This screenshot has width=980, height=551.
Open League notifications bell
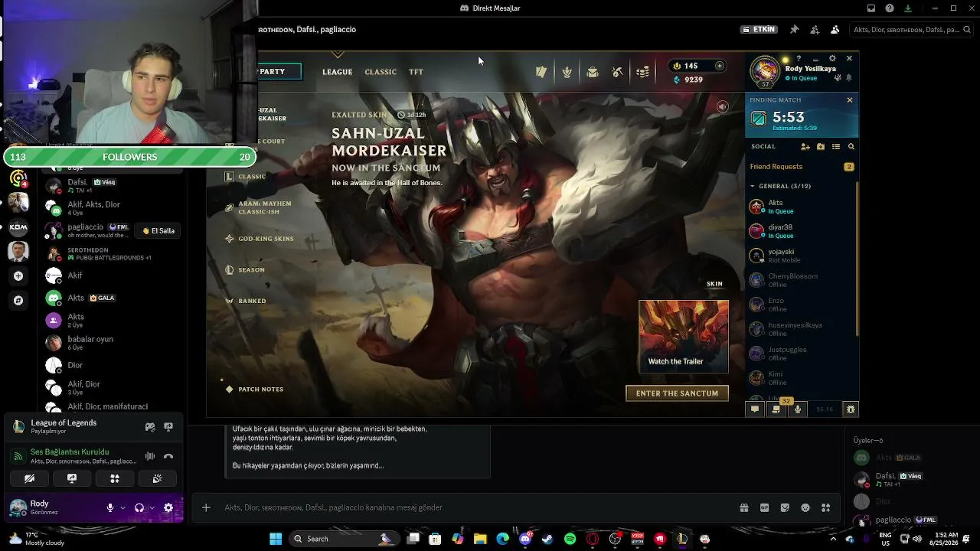[x=849, y=78]
